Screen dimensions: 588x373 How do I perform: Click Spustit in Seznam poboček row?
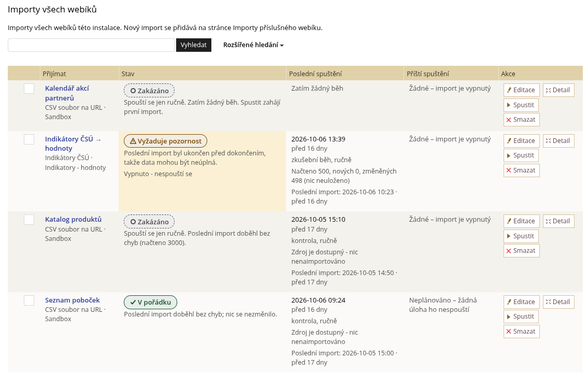pos(521,317)
